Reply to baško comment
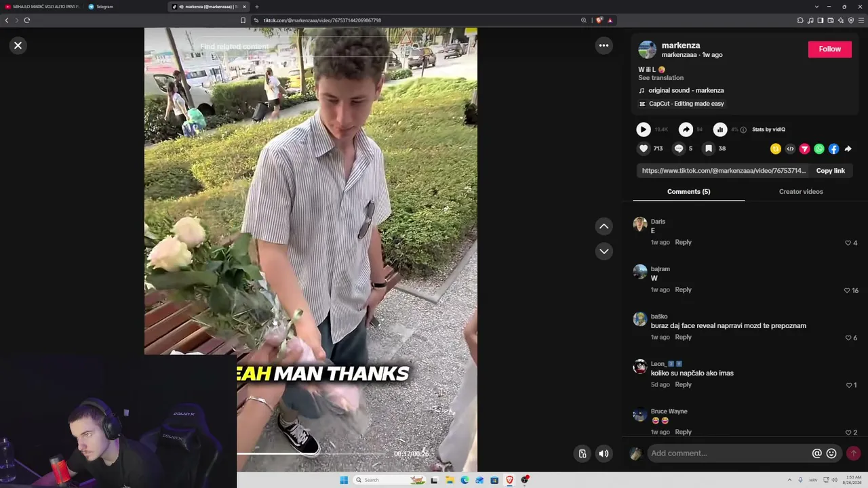 [683, 337]
